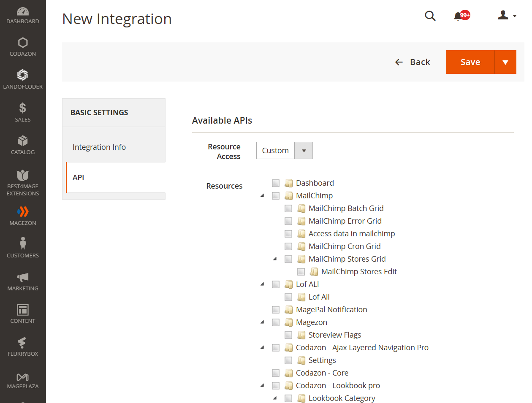The height and width of the screenshot is (403, 532).
Task: Check the MagePal Notification checkbox
Action: 276,310
